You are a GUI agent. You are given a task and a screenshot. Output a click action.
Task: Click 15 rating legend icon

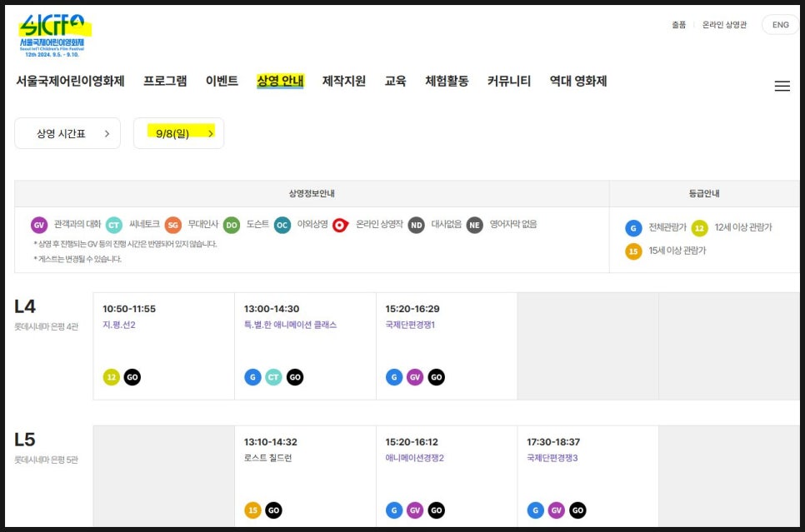tap(633, 251)
